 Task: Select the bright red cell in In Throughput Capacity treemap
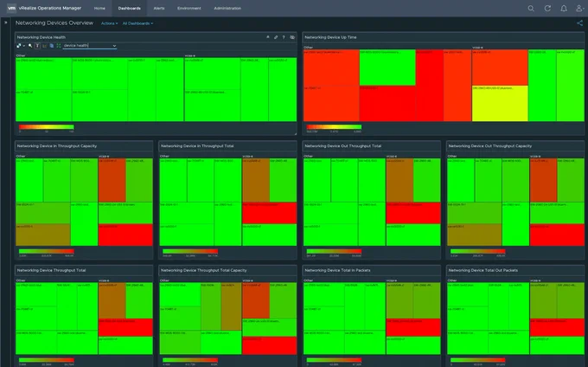tap(125, 235)
